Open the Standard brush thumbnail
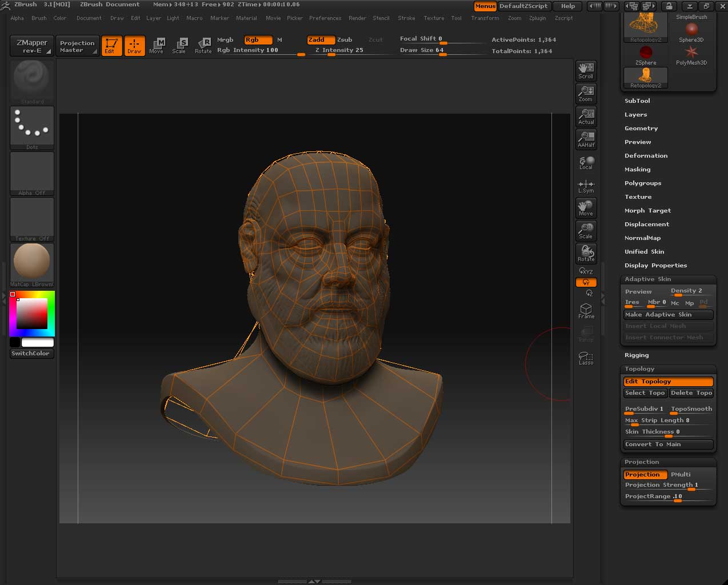 point(32,82)
